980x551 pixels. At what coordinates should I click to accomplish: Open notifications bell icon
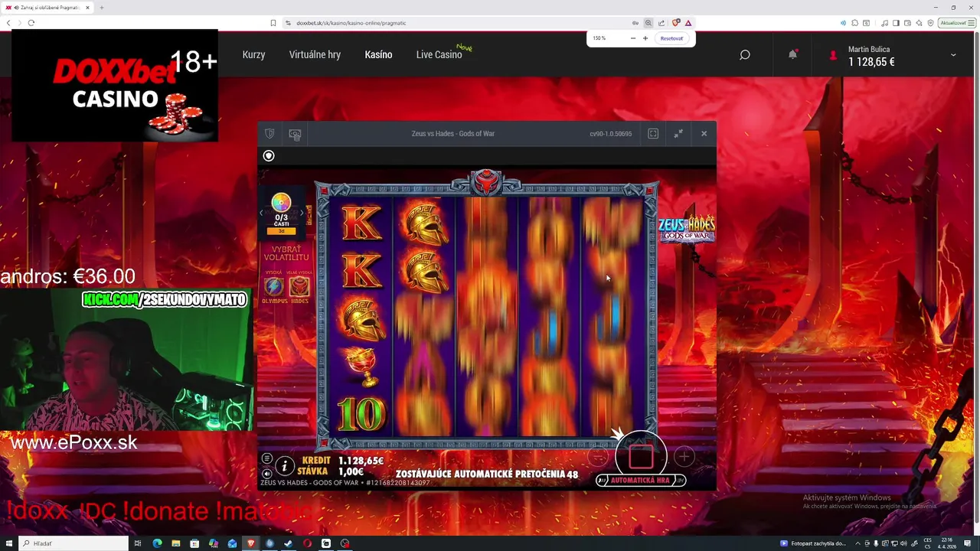792,54
